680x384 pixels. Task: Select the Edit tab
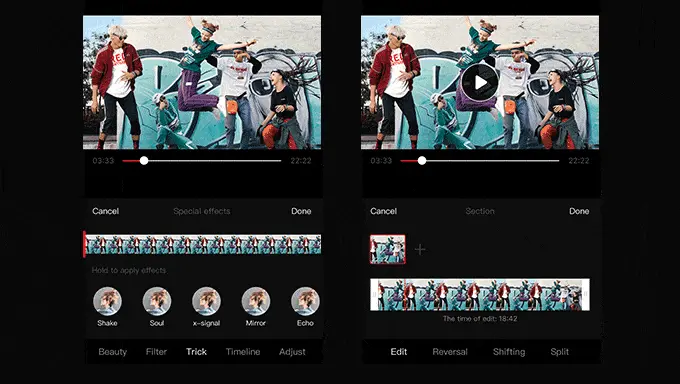(x=399, y=352)
